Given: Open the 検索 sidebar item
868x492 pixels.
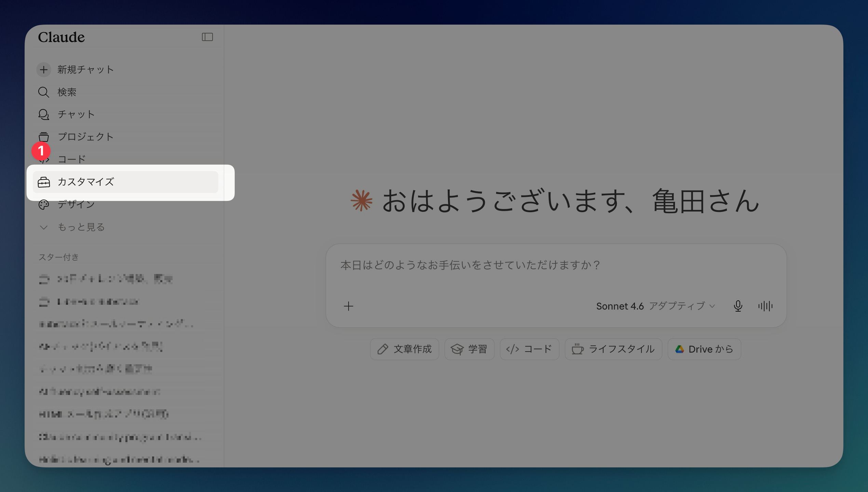Looking at the screenshot, I should click(x=125, y=92).
